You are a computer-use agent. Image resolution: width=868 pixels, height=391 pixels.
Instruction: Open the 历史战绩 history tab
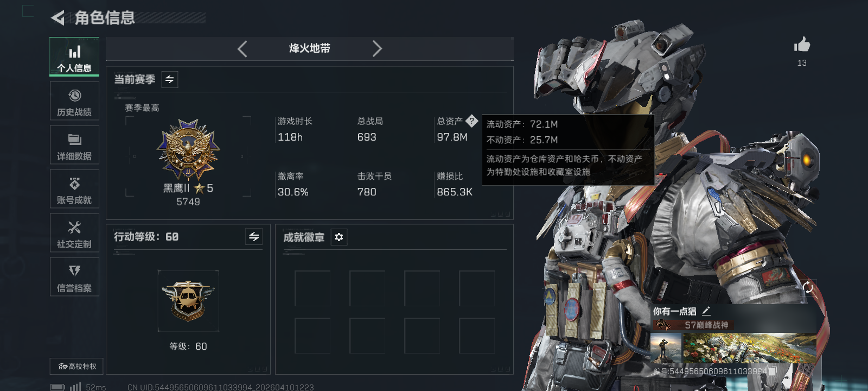[74, 101]
